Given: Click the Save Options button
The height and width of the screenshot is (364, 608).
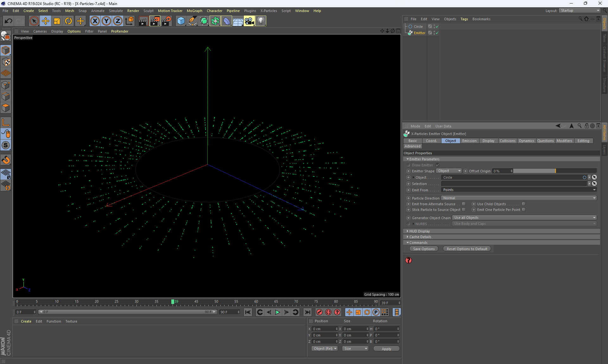Looking at the screenshot, I should point(424,249).
